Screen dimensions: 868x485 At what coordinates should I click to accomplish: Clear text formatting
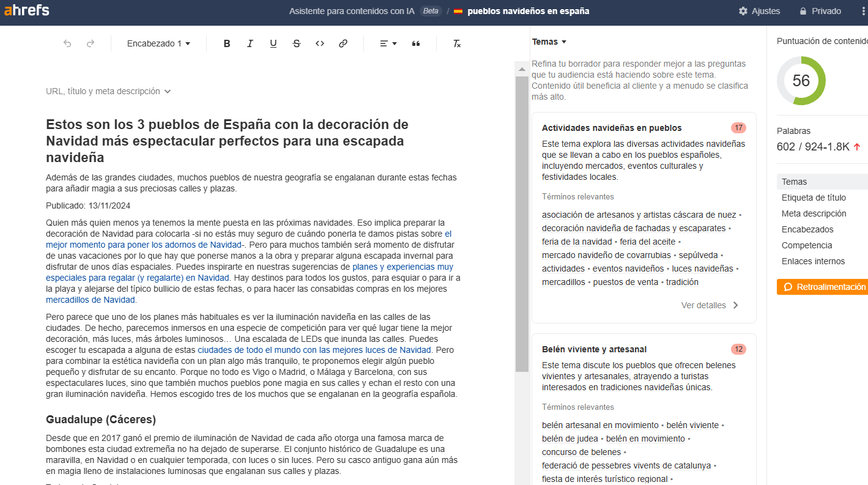456,43
